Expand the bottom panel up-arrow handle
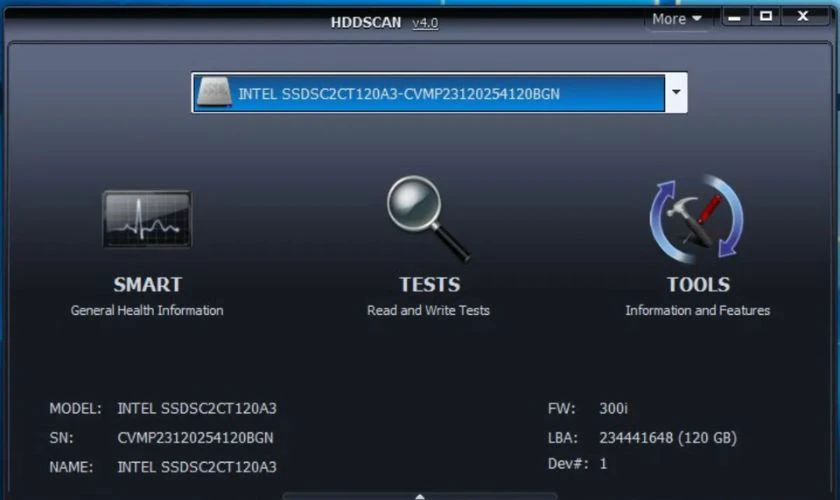 pyautogui.click(x=420, y=496)
